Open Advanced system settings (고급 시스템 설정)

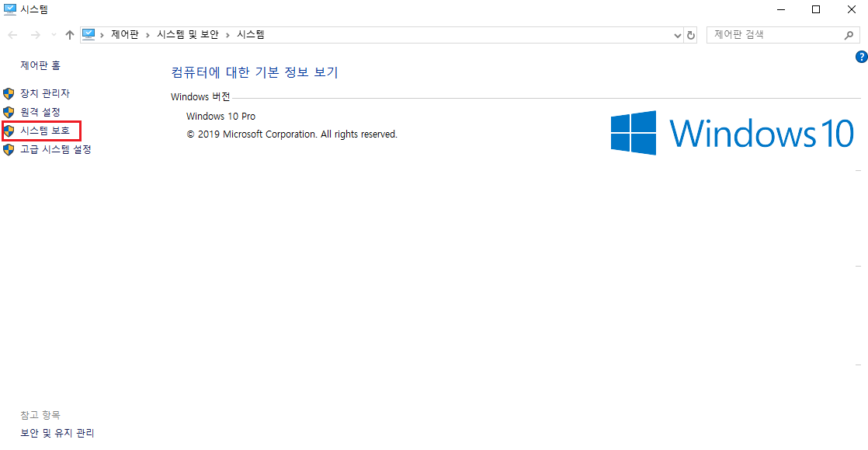tap(55, 150)
